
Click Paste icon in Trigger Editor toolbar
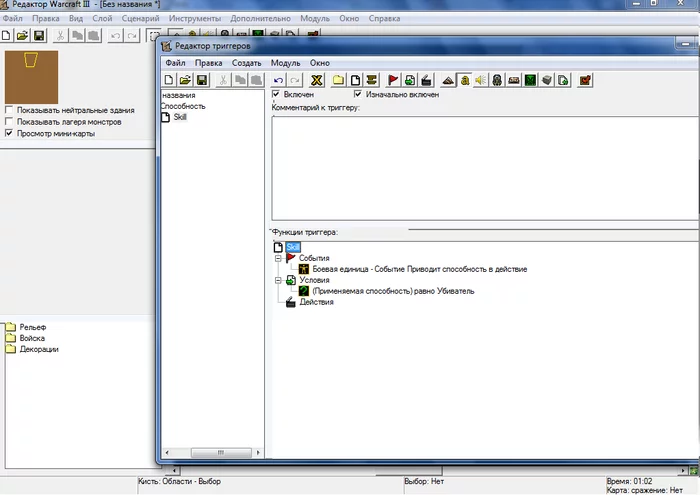[256, 80]
